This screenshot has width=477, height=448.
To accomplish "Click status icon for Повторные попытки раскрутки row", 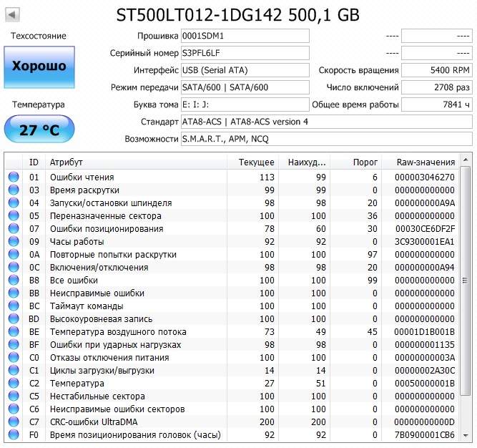I will click(14, 254).
